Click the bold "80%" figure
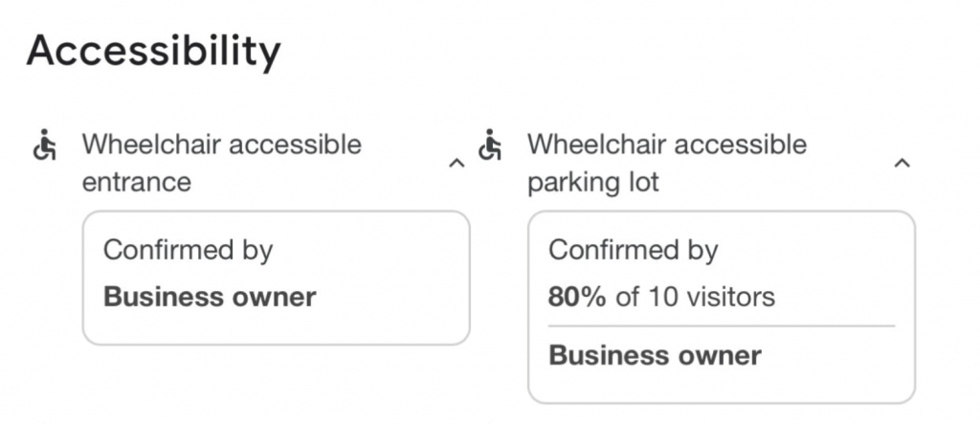 tap(576, 297)
